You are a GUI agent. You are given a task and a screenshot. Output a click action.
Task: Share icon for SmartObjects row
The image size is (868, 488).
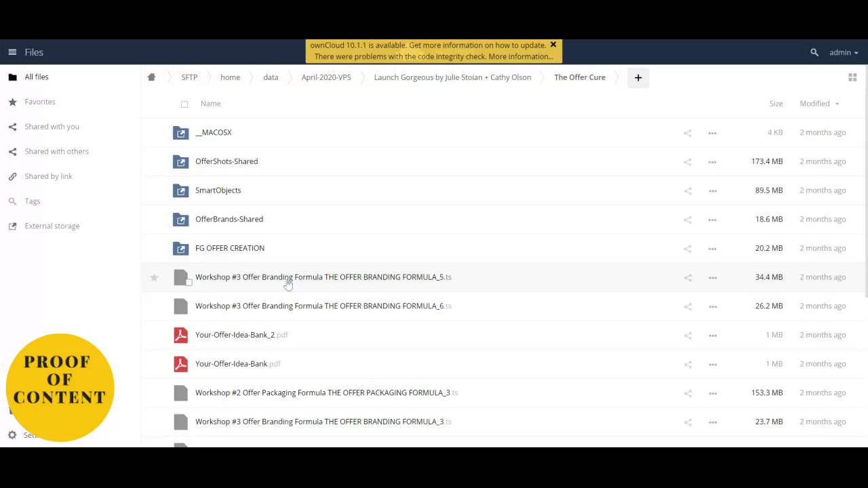click(x=688, y=191)
